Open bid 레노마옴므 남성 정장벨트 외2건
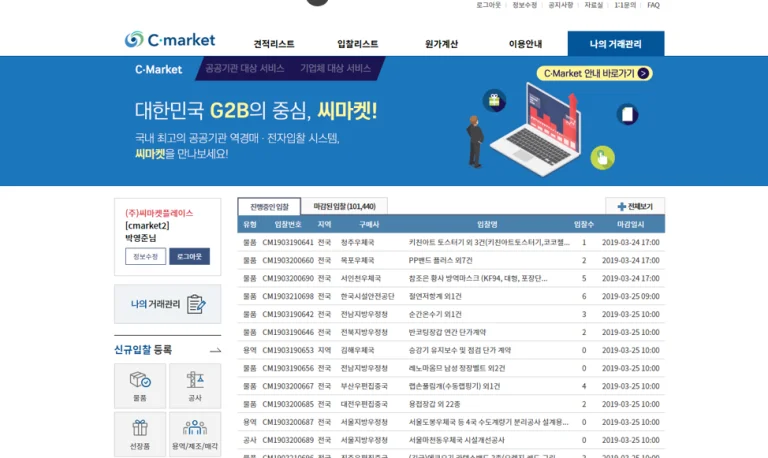The image size is (768, 458). pos(456,368)
